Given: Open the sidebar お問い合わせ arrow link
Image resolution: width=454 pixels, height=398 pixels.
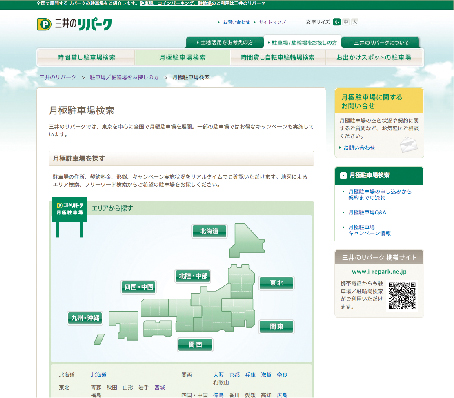Looking at the screenshot, I should [359, 147].
